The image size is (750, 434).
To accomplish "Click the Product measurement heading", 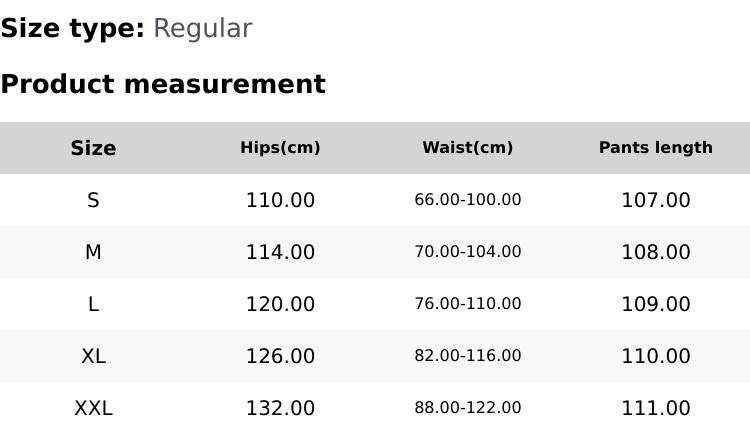I will [163, 84].
